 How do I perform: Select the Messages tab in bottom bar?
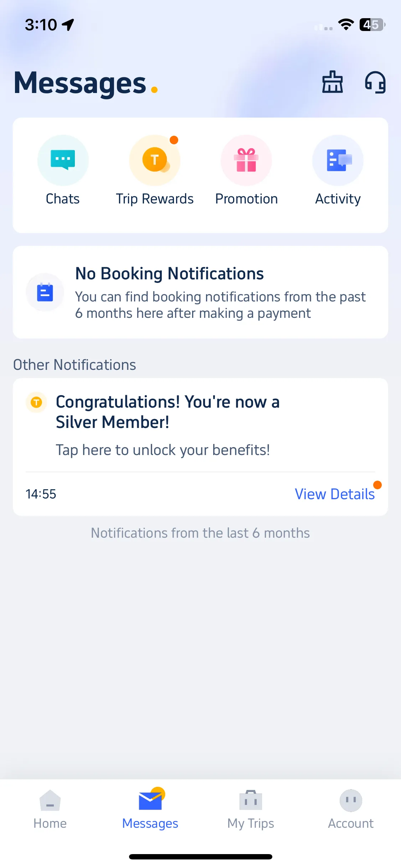pyautogui.click(x=150, y=809)
